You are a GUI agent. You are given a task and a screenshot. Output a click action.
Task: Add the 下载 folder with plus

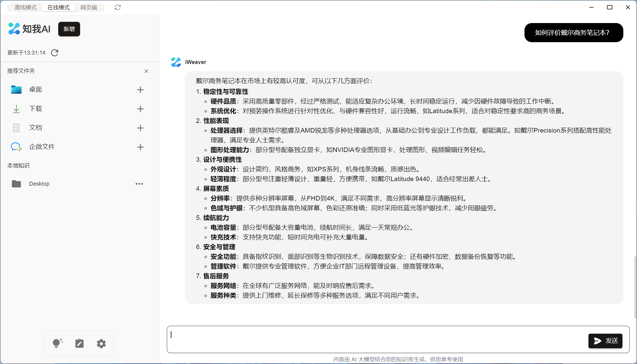point(140,109)
